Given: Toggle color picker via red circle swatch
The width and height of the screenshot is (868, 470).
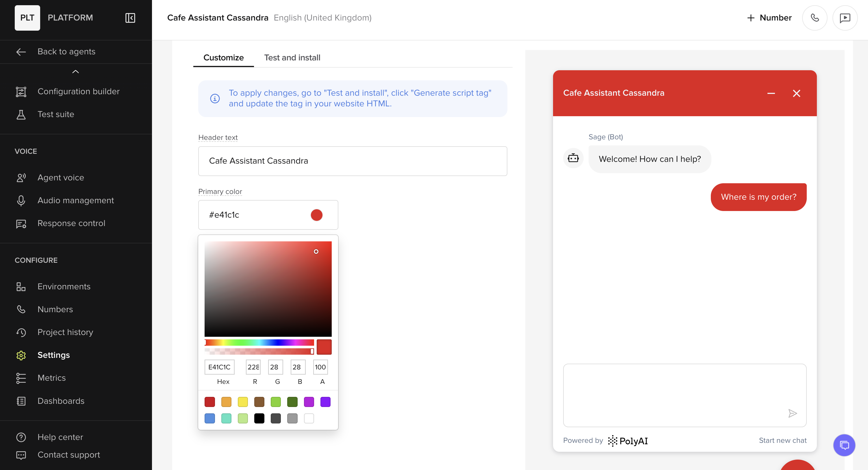Looking at the screenshot, I should pos(316,215).
